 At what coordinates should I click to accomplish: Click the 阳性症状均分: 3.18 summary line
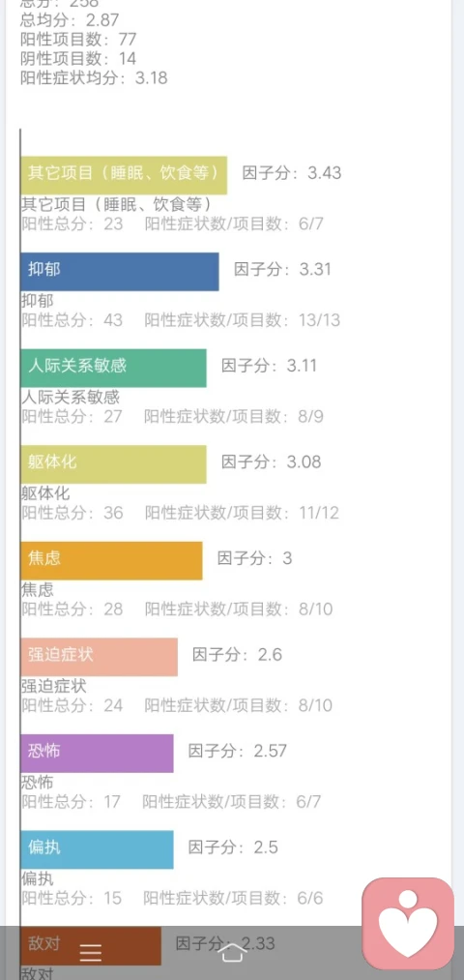click(94, 78)
